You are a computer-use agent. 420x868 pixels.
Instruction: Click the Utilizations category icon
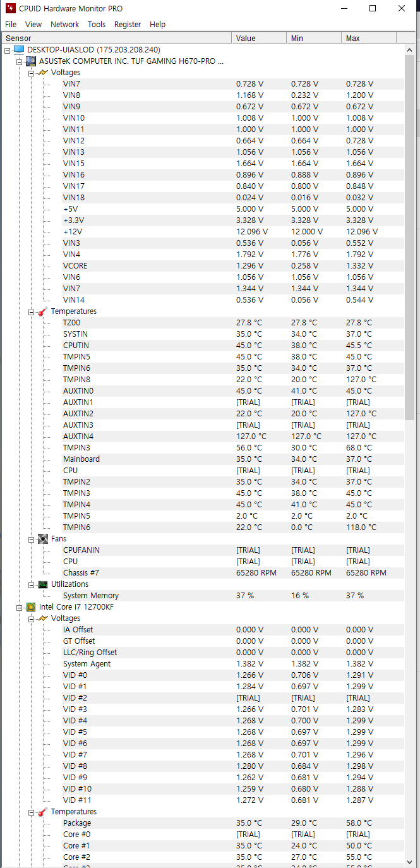pos(43,584)
